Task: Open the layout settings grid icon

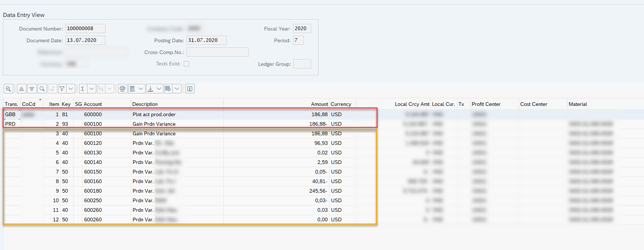Action: (168, 89)
